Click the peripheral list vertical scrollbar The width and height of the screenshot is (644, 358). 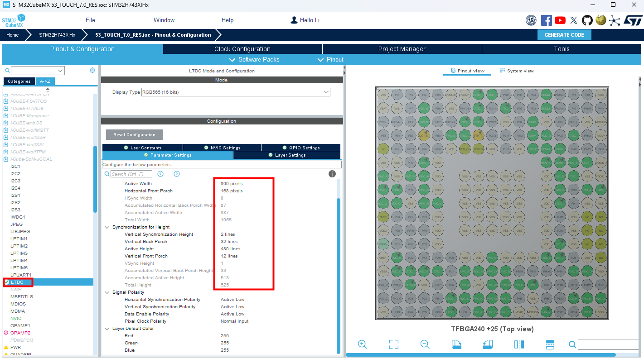point(95,179)
